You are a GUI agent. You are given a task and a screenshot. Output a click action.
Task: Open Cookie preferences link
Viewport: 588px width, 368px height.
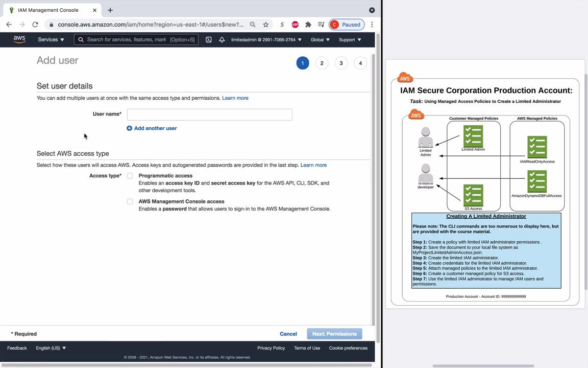coord(349,348)
